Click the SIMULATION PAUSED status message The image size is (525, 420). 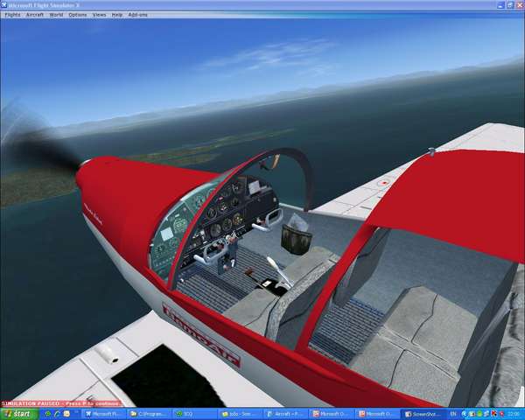click(x=61, y=403)
